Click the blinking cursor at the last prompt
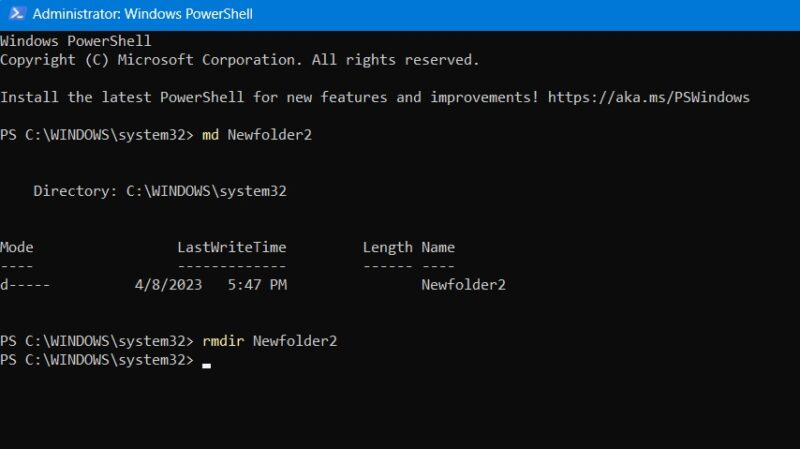800x449 pixels. [206, 366]
